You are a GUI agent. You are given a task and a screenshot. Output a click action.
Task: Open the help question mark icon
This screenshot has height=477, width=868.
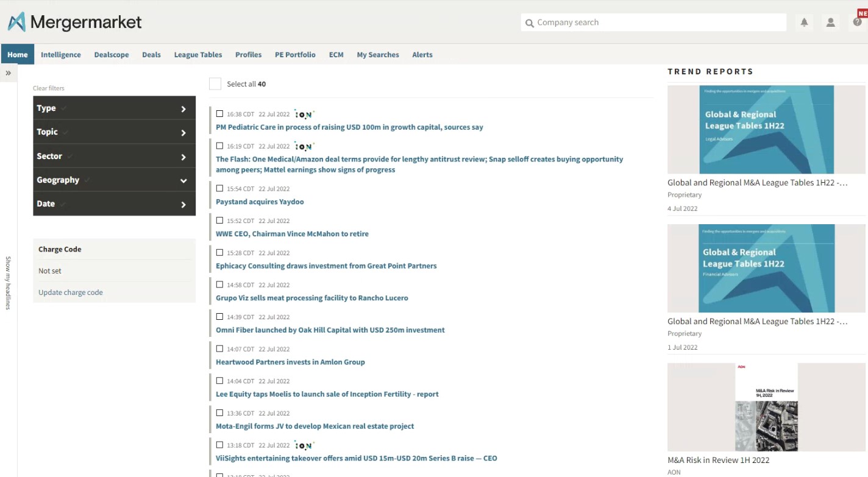[858, 23]
